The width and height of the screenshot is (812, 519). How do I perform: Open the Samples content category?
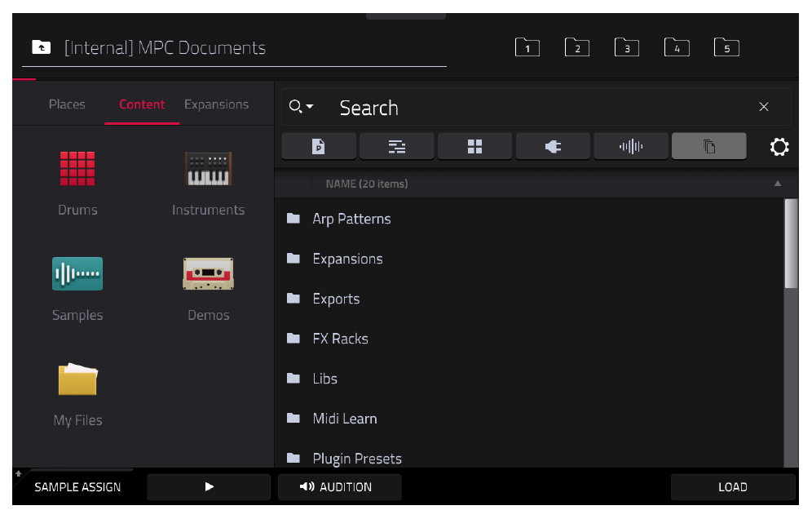(x=77, y=288)
